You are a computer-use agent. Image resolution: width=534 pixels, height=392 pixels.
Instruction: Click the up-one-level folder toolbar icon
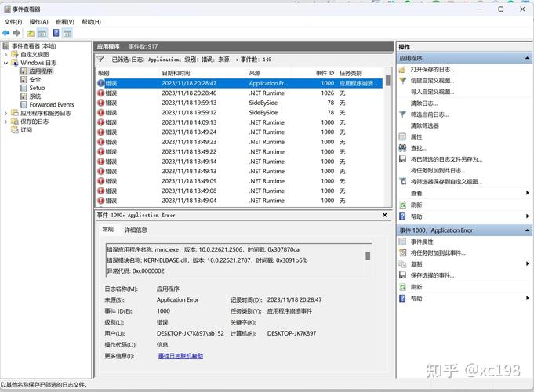coord(31,33)
